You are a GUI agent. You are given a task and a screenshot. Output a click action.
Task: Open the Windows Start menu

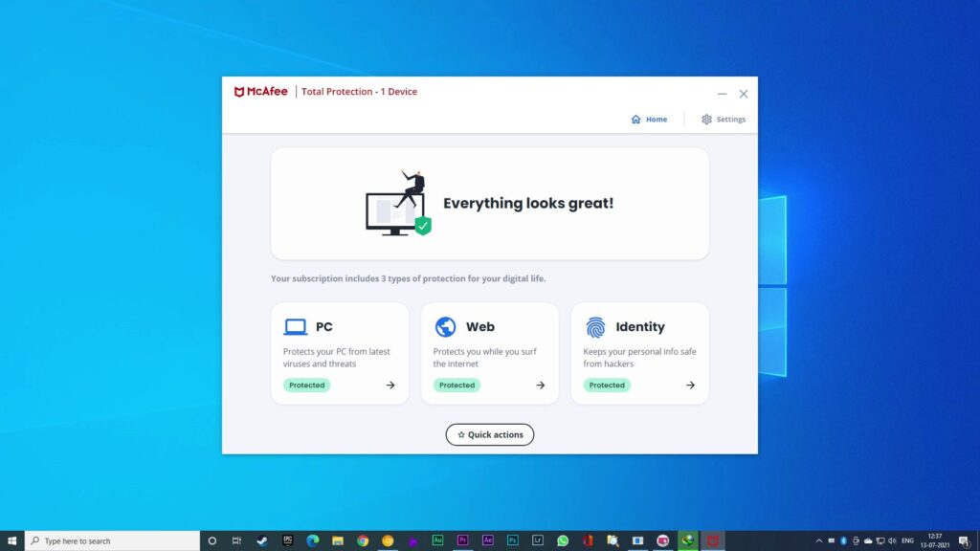coord(11,541)
